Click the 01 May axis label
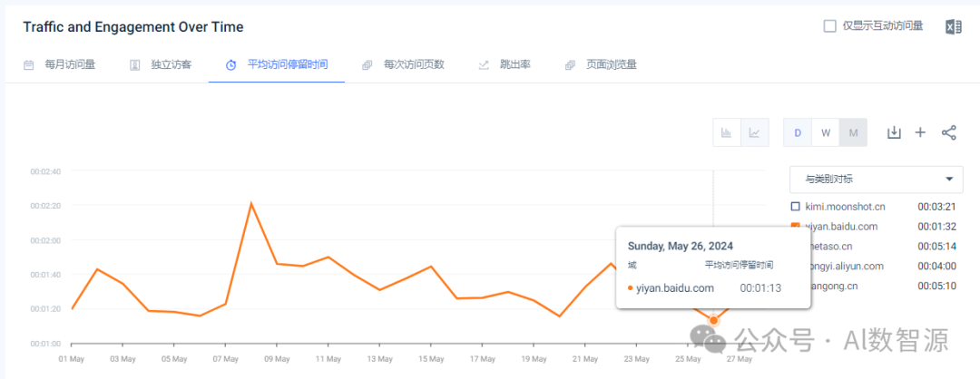The height and width of the screenshot is (379, 980). [72, 359]
